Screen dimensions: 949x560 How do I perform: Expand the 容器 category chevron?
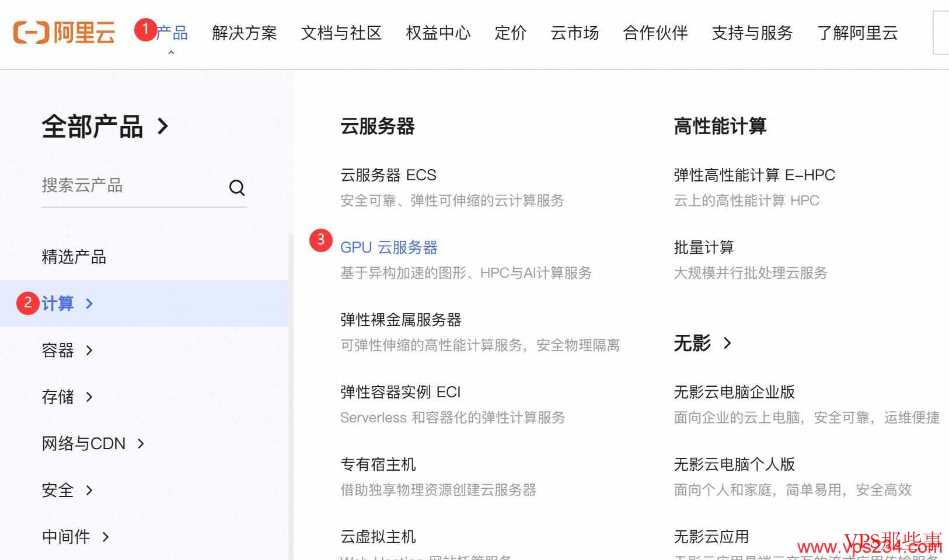point(89,350)
